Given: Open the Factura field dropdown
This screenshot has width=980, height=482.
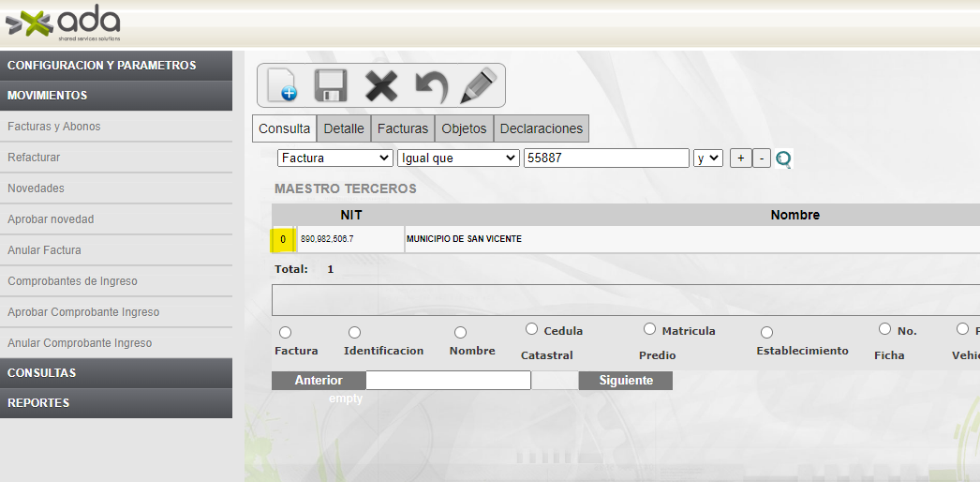Looking at the screenshot, I should tap(335, 158).
